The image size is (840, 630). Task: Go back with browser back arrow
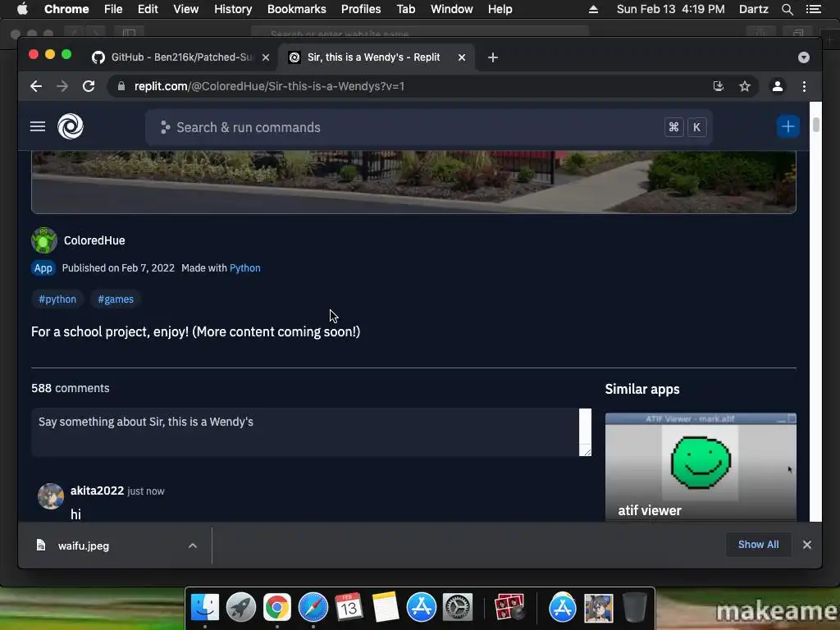(36, 86)
